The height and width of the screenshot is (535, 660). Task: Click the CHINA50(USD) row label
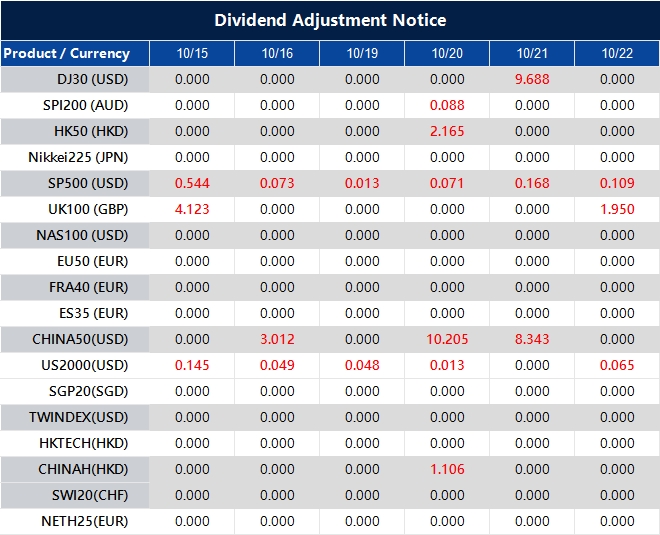pyautogui.click(x=80, y=339)
